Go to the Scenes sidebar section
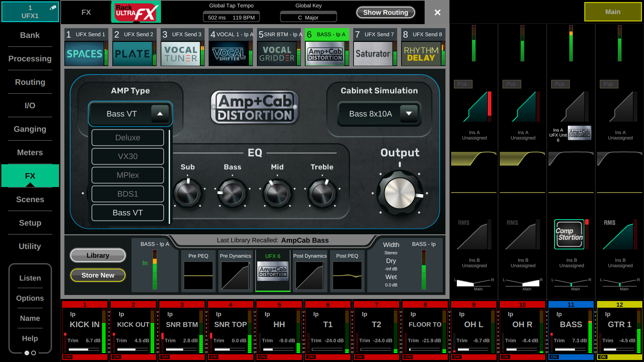644x362 pixels. (x=30, y=199)
